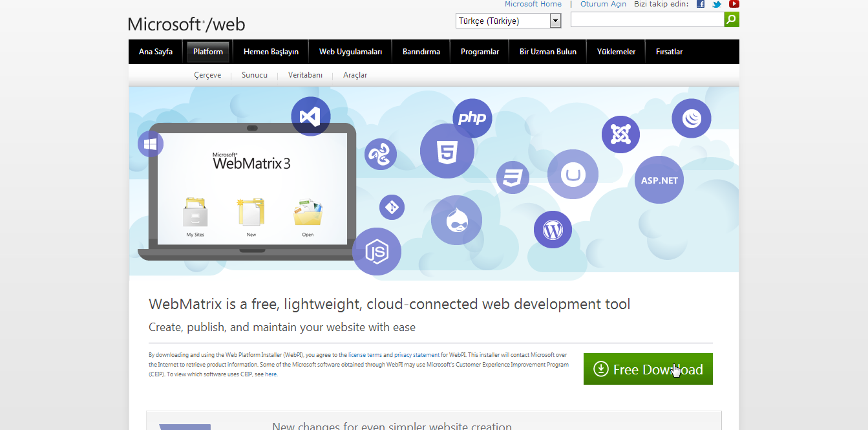
Task: Click the Drupal icon in the cloud graphic
Action: click(456, 220)
